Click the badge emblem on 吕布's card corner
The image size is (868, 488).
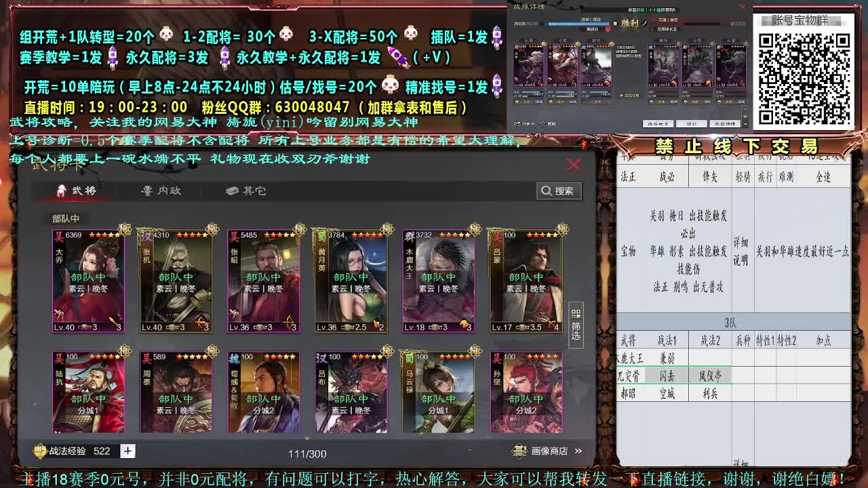click(x=387, y=351)
